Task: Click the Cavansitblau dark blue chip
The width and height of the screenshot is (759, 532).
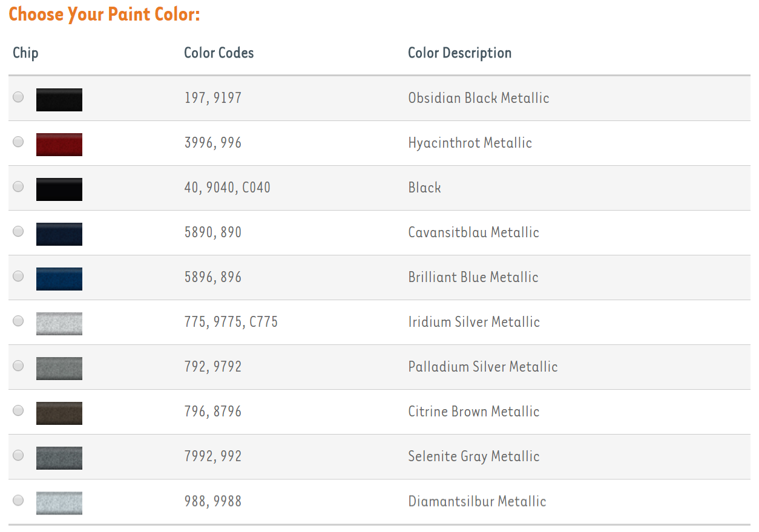Action: [59, 234]
